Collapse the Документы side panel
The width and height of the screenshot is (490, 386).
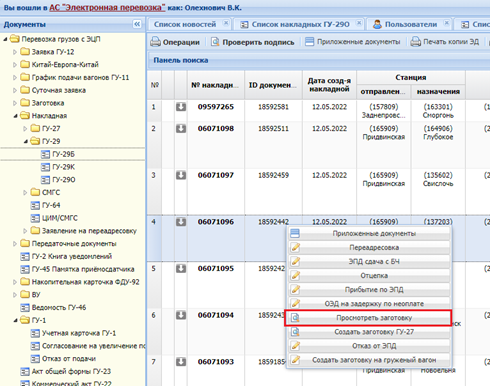tap(137, 24)
